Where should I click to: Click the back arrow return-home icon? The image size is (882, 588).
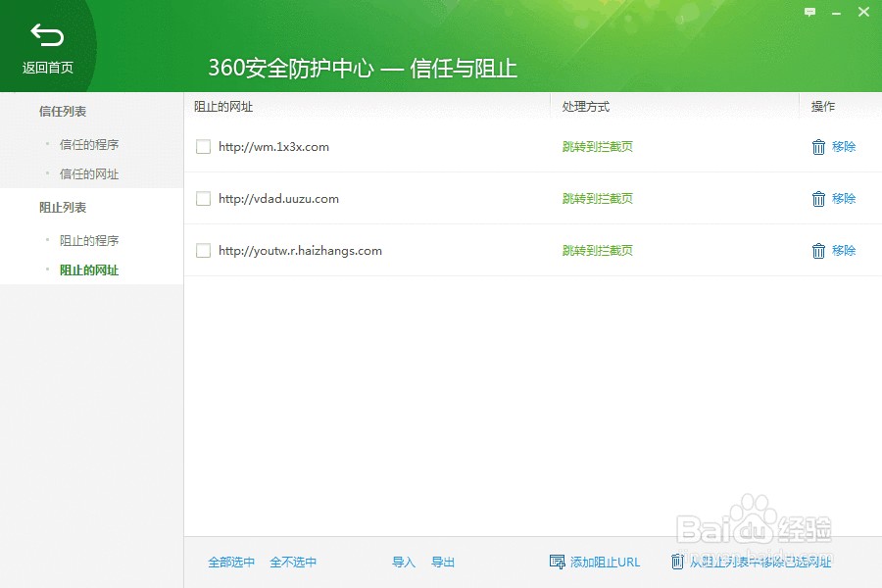coord(47,35)
